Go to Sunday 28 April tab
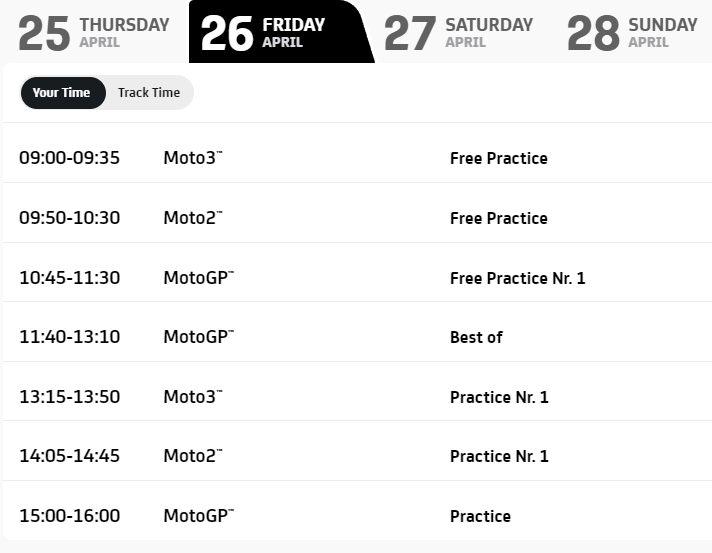The width and height of the screenshot is (712, 553). point(632,32)
